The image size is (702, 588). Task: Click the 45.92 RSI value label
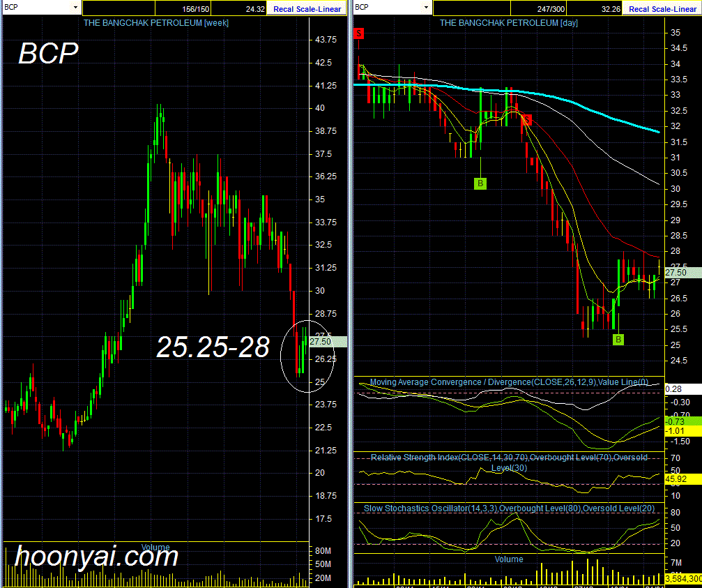pyautogui.click(x=683, y=478)
